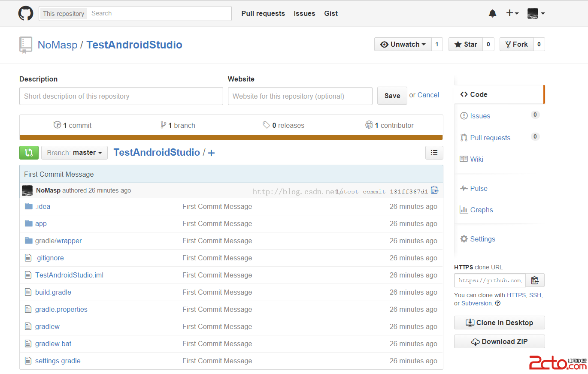This screenshot has width=588, height=374.
Task: Copy latest commit SHA clipboard icon
Action: click(x=434, y=190)
